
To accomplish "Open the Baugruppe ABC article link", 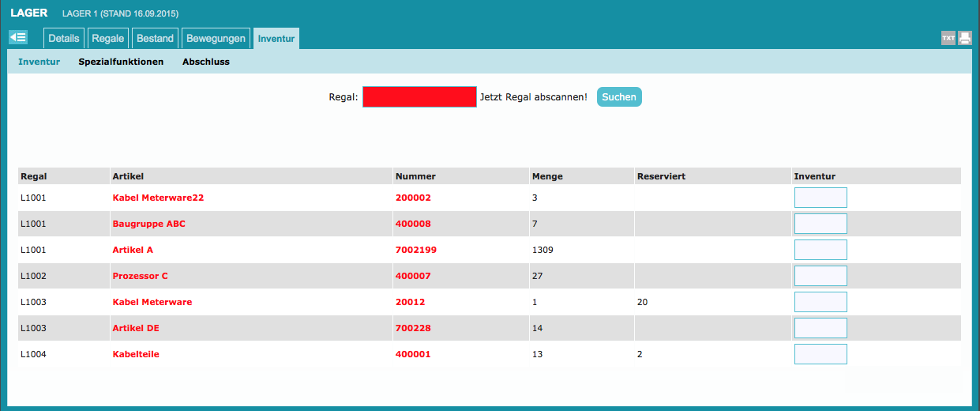I will pos(149,224).
